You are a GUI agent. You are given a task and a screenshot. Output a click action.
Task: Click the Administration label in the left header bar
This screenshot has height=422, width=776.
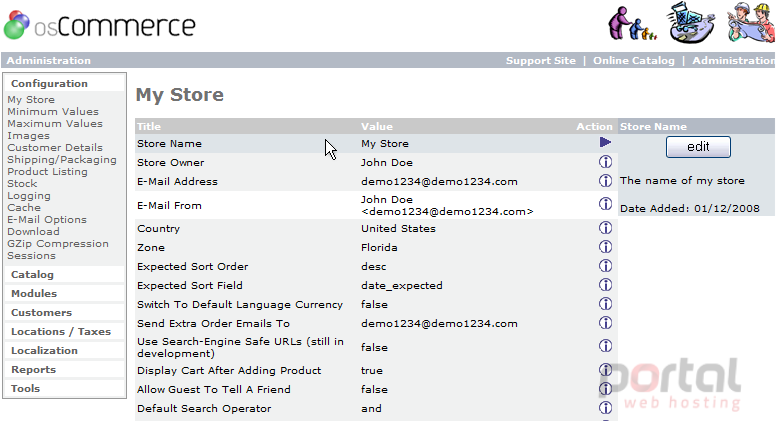[x=48, y=60]
